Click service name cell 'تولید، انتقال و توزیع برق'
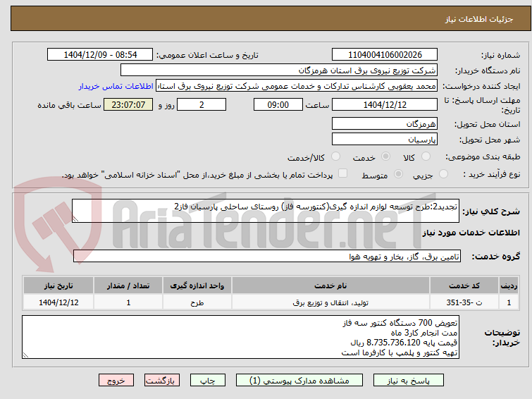Screen dimensions: 532x399 330,302
